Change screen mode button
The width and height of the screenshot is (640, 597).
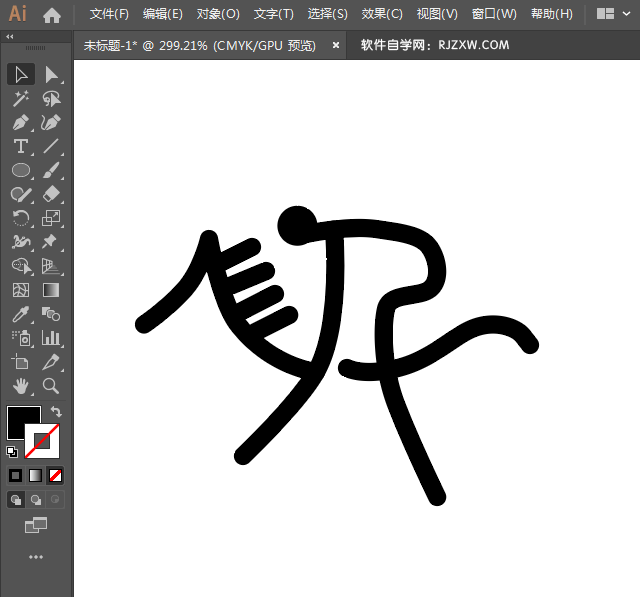(x=36, y=525)
